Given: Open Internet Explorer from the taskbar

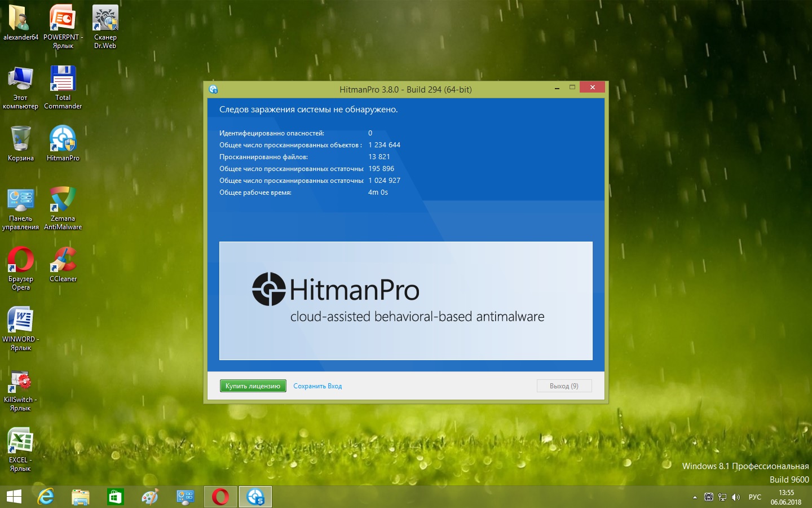Looking at the screenshot, I should point(46,497).
